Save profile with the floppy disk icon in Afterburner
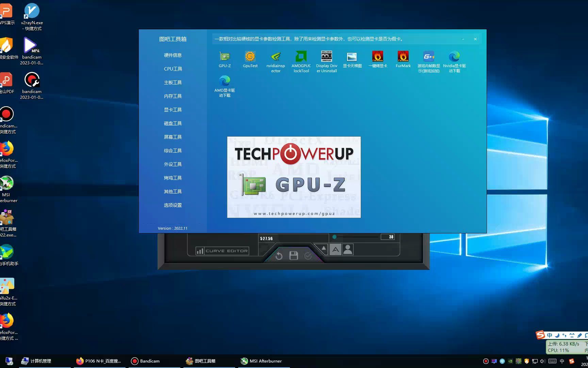This screenshot has height=368, width=588. point(294,256)
